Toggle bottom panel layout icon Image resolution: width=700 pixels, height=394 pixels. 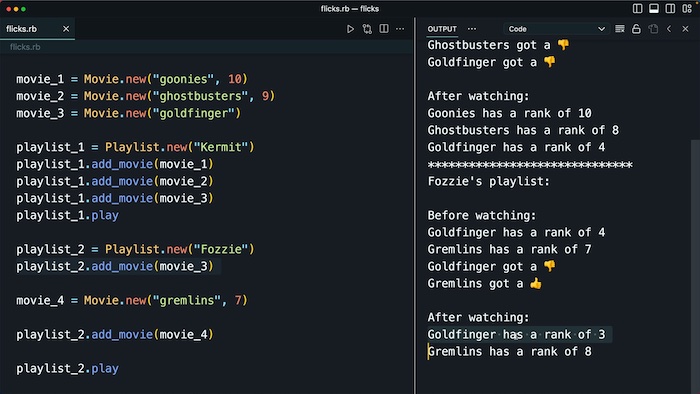coord(654,8)
